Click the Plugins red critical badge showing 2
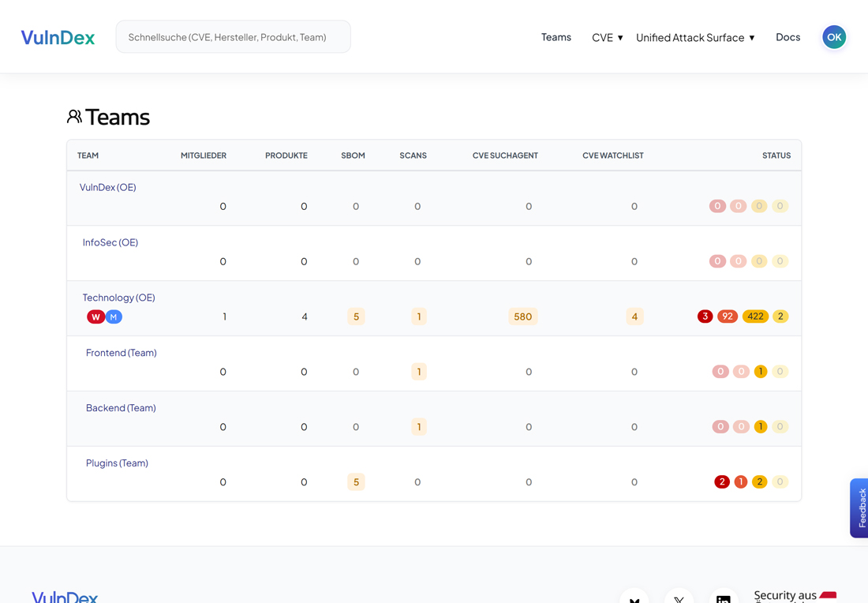The image size is (868, 603). point(721,482)
